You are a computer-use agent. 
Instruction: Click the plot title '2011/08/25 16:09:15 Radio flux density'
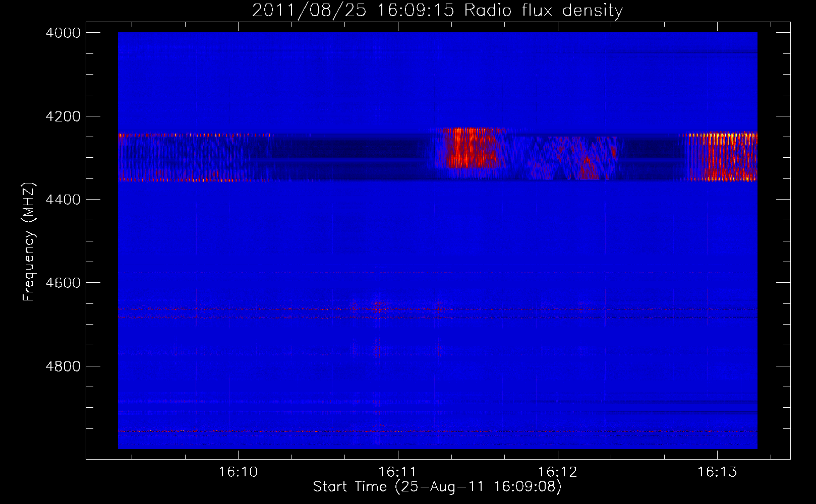click(x=437, y=10)
